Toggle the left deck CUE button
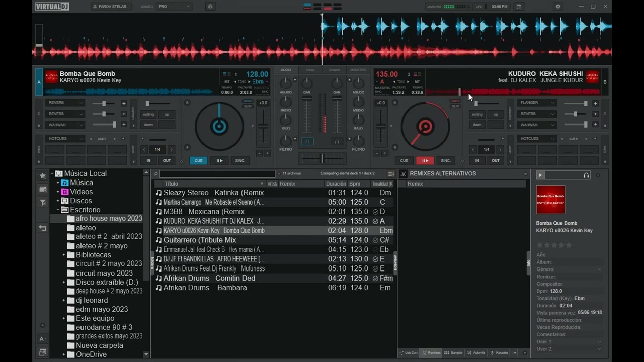This screenshot has width=644, height=362. point(198,161)
